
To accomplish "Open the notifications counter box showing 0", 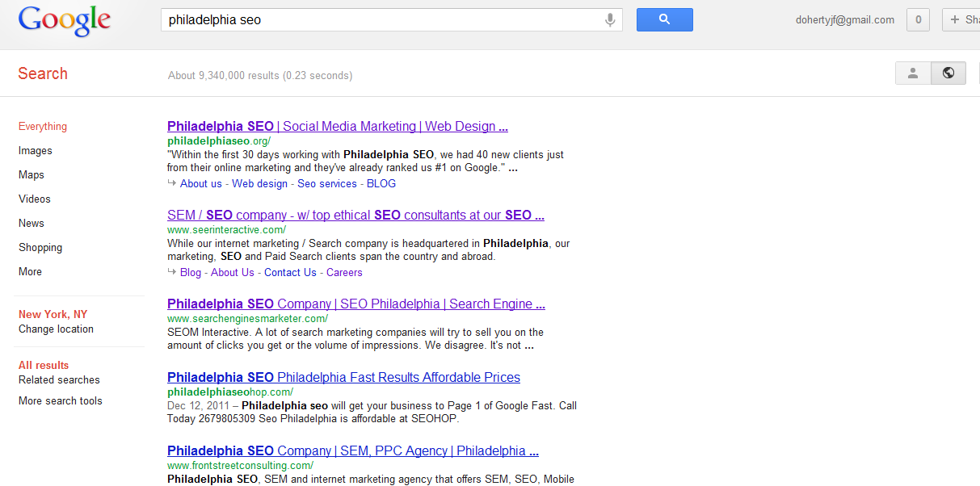I will click(918, 20).
